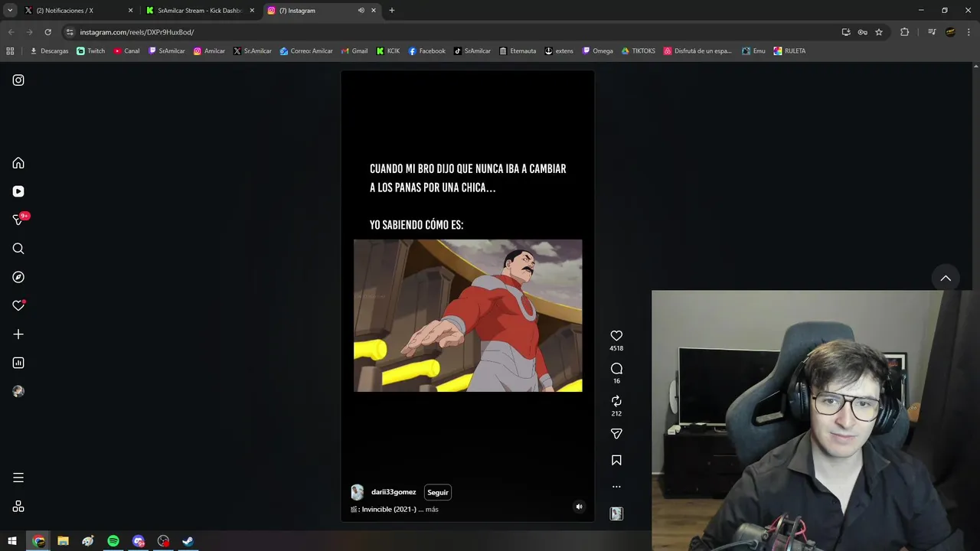This screenshot has width=980, height=551.
Task: Open the Chrome three-dot menu
Action: tap(969, 32)
